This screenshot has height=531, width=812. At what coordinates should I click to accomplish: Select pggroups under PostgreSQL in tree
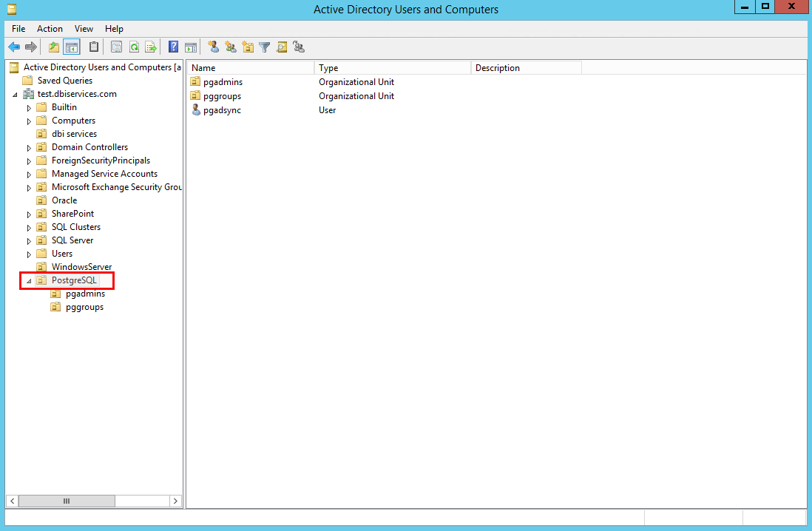tap(84, 307)
